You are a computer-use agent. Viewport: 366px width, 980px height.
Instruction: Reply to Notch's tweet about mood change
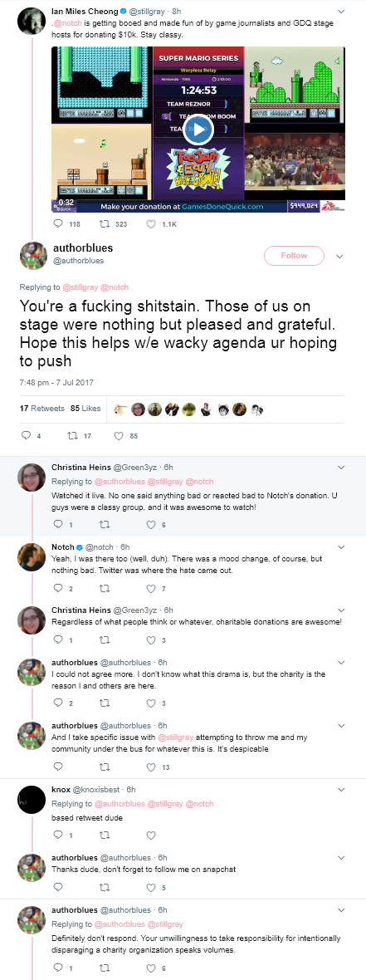[x=59, y=588]
